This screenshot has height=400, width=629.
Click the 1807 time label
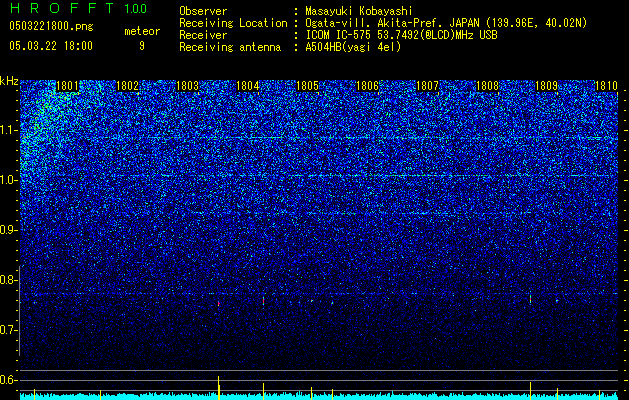(x=428, y=86)
